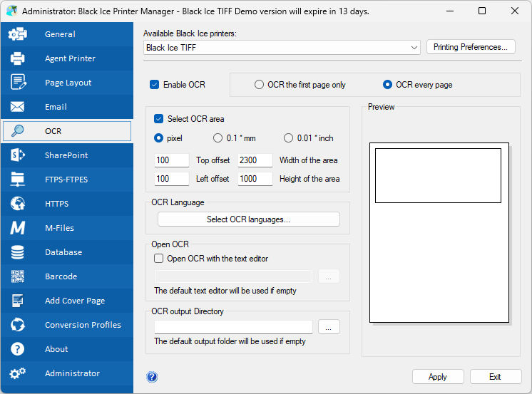The width and height of the screenshot is (532, 394).
Task: Open Email via envelope icon
Action: point(18,107)
